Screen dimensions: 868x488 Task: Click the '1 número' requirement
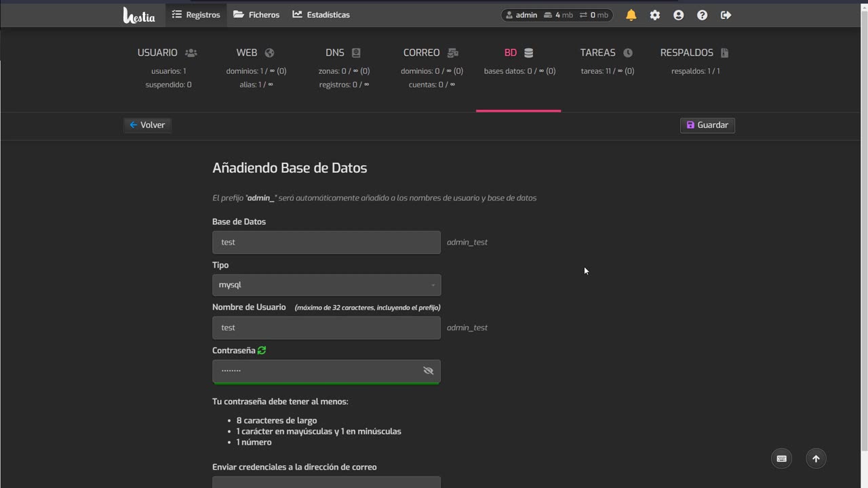(x=254, y=442)
